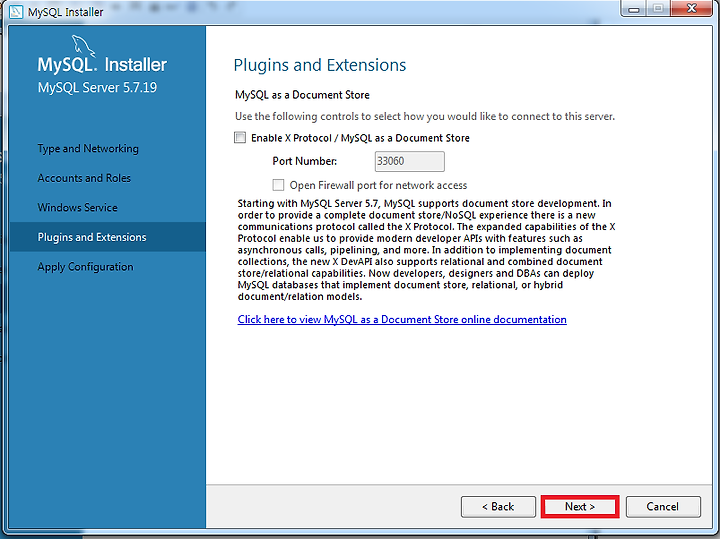Open the Windows Service step
The width and height of the screenshot is (720, 539).
pyautogui.click(x=78, y=208)
